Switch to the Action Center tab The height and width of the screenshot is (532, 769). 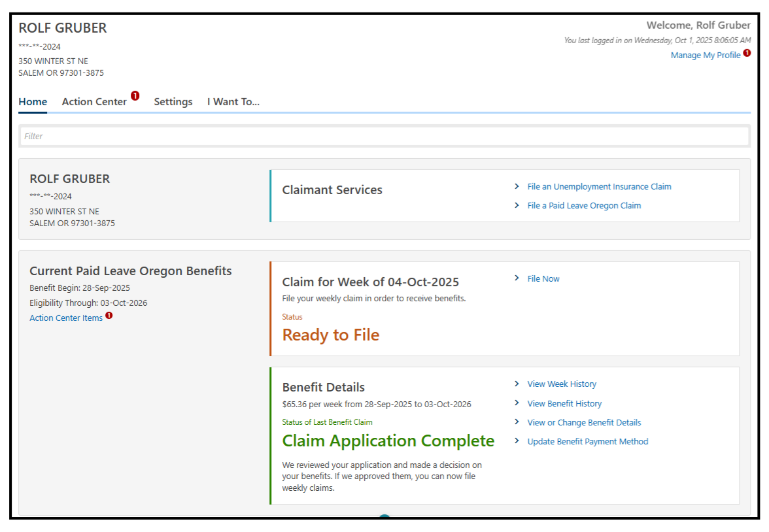click(94, 102)
